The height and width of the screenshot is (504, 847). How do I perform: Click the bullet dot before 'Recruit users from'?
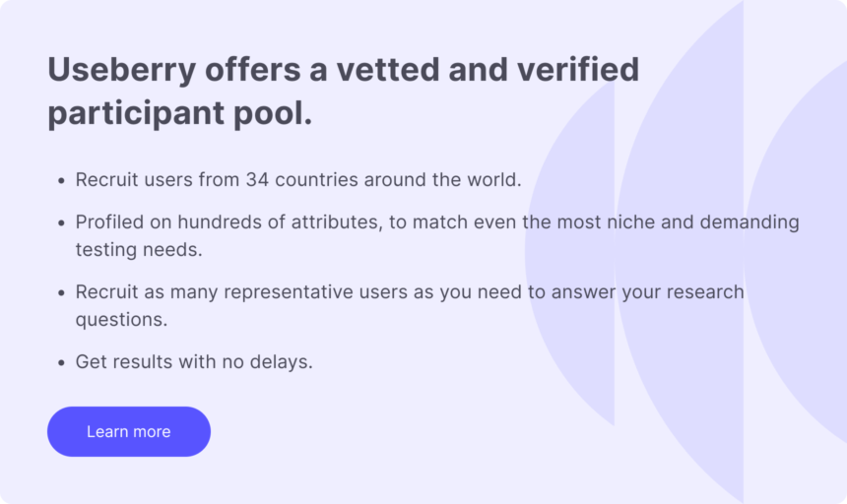tap(61, 182)
